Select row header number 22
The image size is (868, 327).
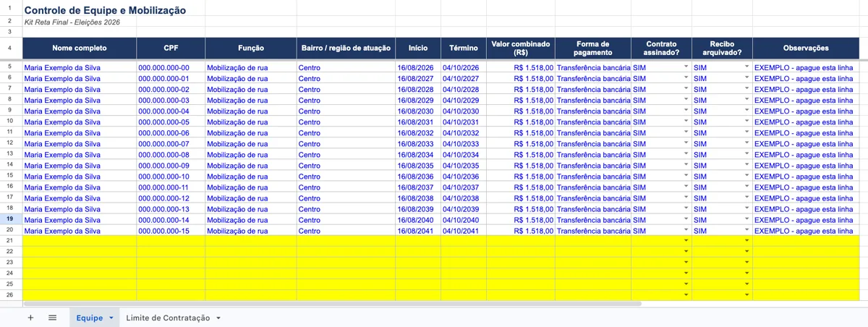(x=10, y=251)
